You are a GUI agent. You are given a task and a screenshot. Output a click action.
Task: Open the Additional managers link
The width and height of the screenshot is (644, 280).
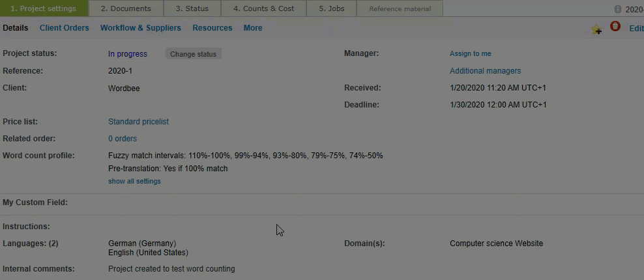(485, 71)
